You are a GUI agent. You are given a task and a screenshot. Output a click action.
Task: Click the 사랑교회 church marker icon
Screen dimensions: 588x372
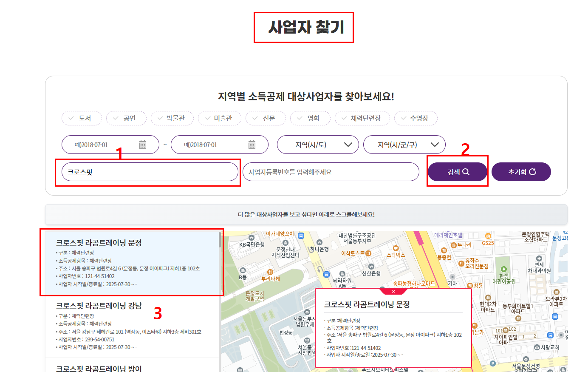tap(537, 347)
